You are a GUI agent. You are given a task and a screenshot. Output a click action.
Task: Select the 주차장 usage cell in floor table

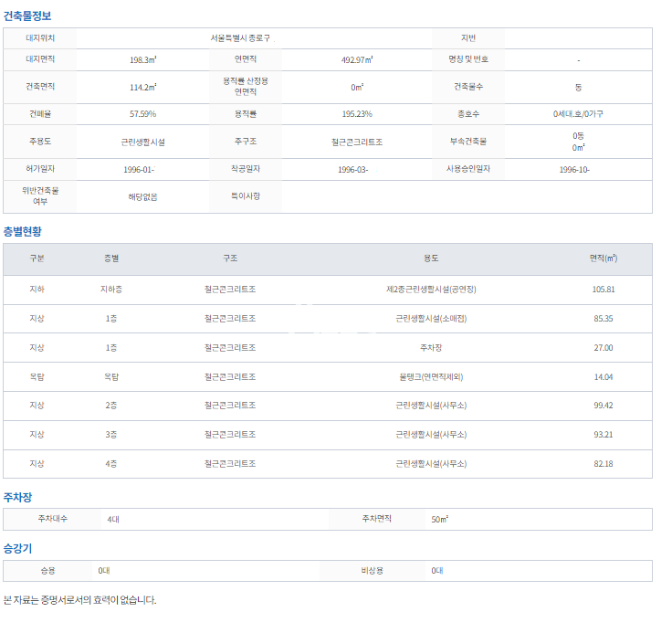[x=431, y=348]
